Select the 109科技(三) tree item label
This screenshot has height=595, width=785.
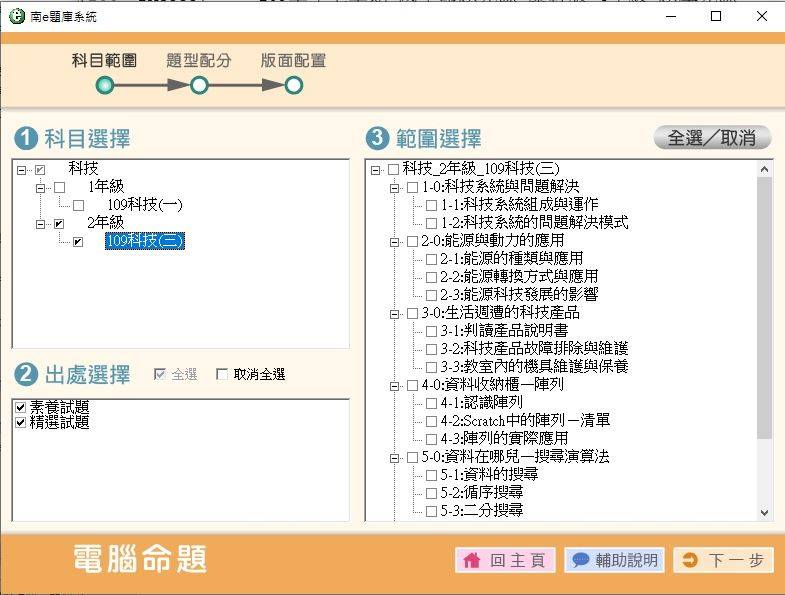[145, 241]
